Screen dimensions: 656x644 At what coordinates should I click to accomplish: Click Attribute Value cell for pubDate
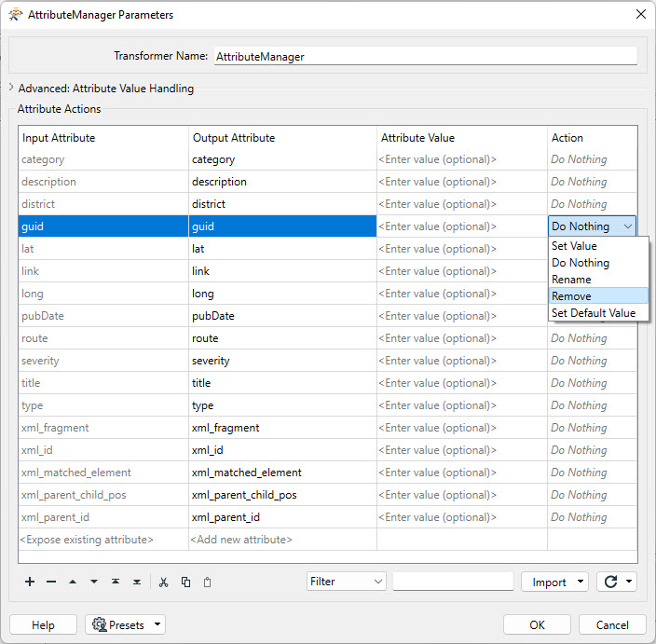pos(462,316)
